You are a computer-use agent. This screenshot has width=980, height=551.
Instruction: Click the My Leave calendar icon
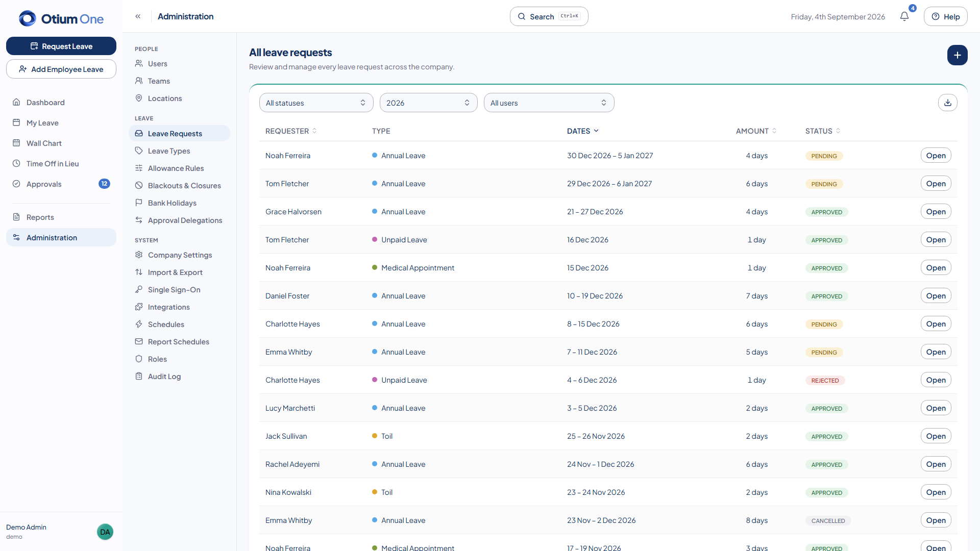click(x=16, y=122)
